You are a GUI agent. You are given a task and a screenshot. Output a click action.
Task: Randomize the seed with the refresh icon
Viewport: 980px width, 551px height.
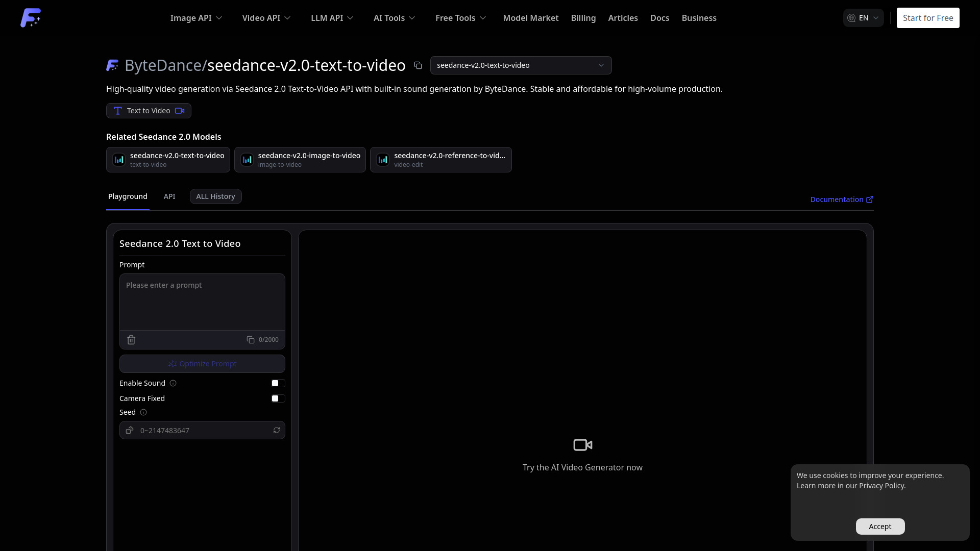click(277, 430)
